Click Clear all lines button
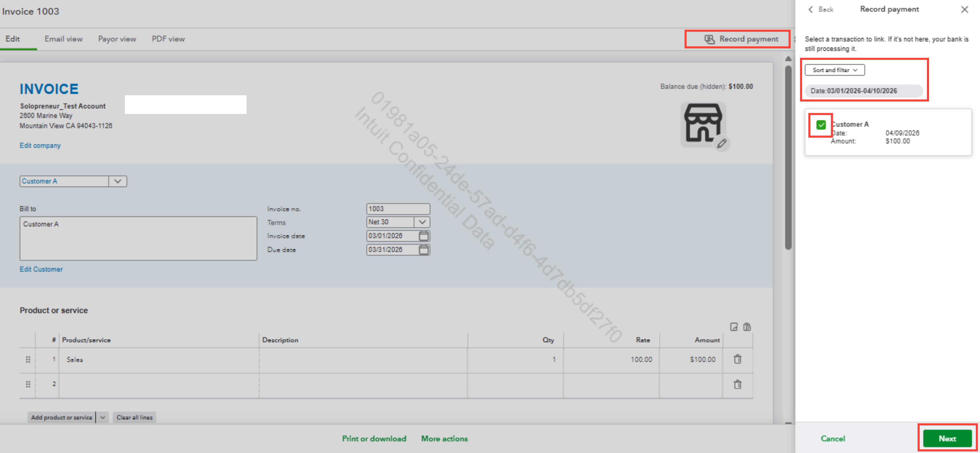The height and width of the screenshot is (453, 980). coord(134,417)
